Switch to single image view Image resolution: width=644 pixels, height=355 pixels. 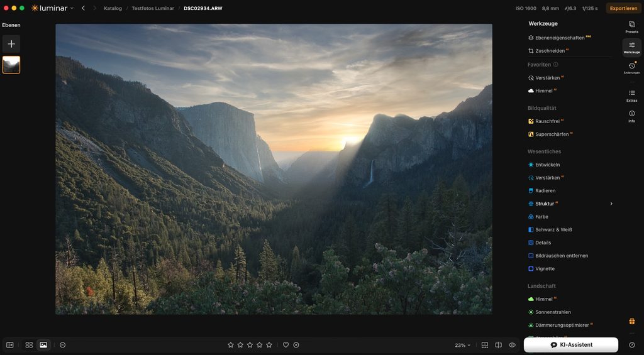[43, 345]
